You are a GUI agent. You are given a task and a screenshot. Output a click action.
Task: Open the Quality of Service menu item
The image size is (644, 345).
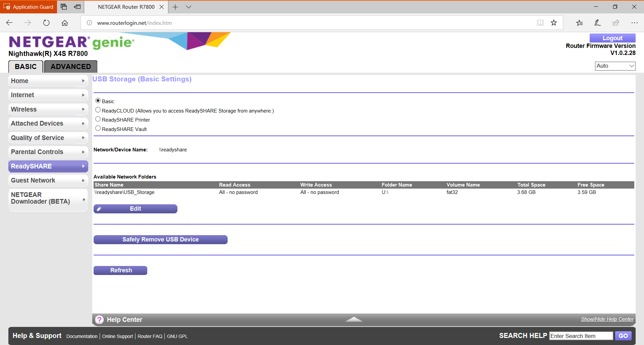point(48,138)
